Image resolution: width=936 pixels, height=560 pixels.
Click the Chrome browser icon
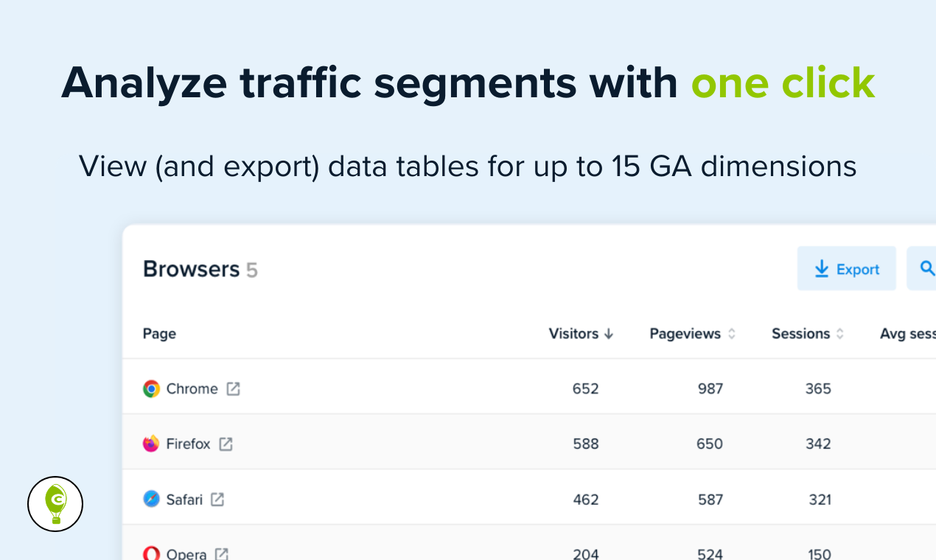pos(150,388)
